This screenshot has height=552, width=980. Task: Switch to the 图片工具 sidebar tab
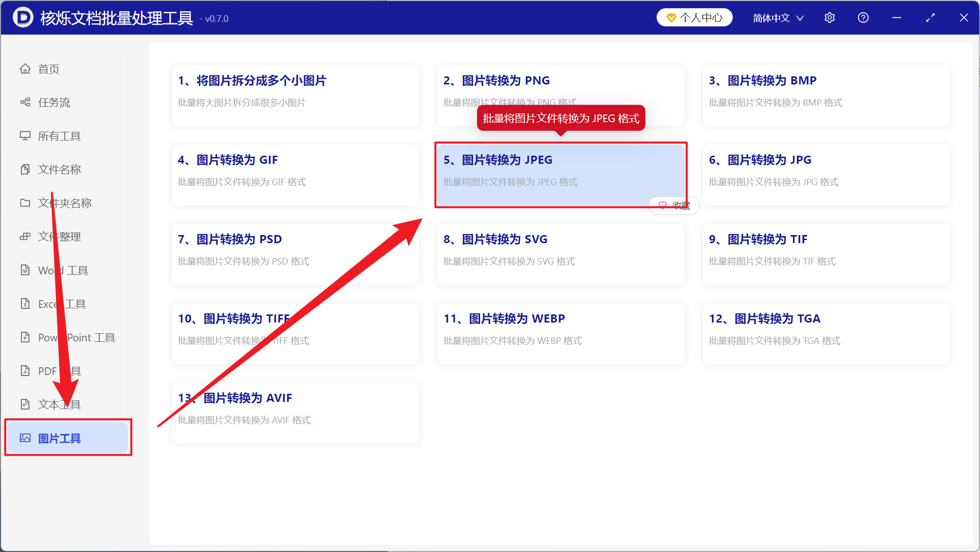67,438
